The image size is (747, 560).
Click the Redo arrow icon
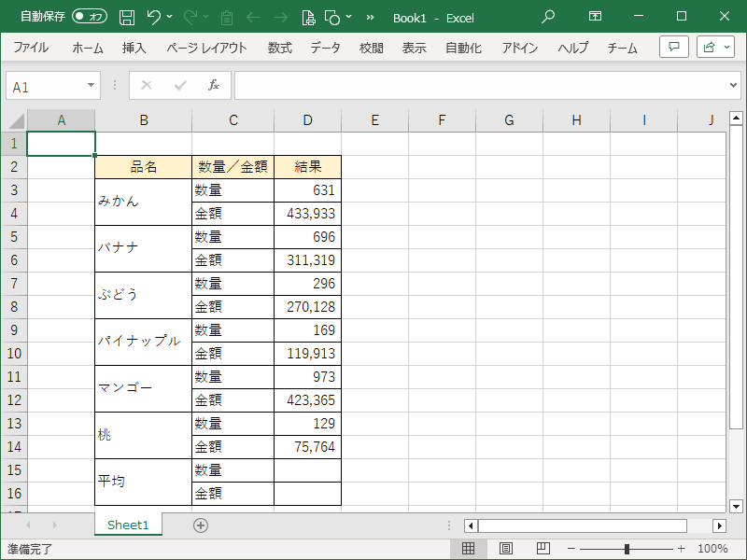click(190, 18)
